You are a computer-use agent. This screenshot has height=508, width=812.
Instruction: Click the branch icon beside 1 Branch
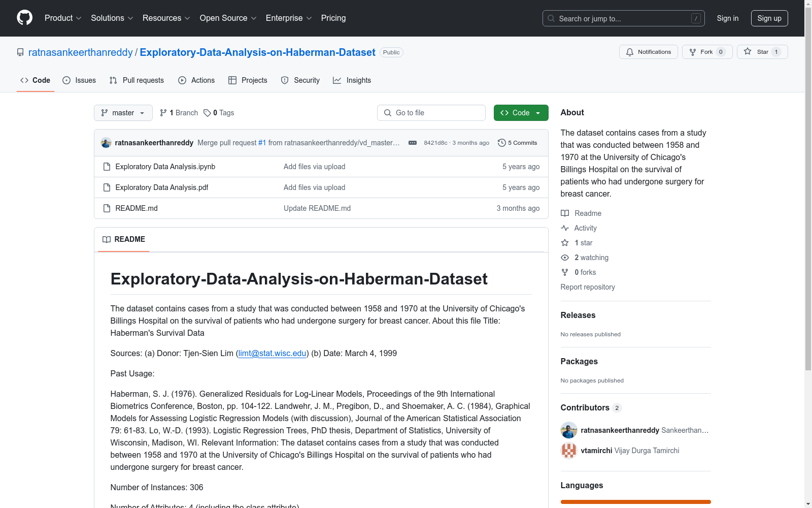tap(163, 113)
